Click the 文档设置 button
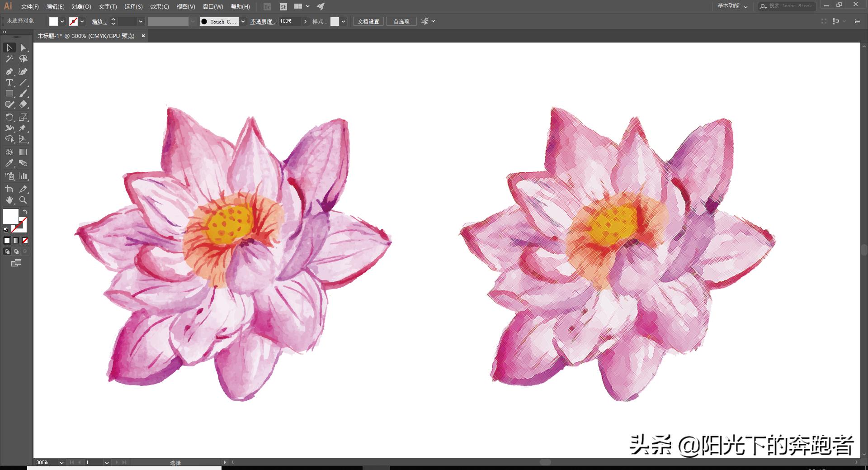The height and width of the screenshot is (470, 868). pyautogui.click(x=368, y=21)
